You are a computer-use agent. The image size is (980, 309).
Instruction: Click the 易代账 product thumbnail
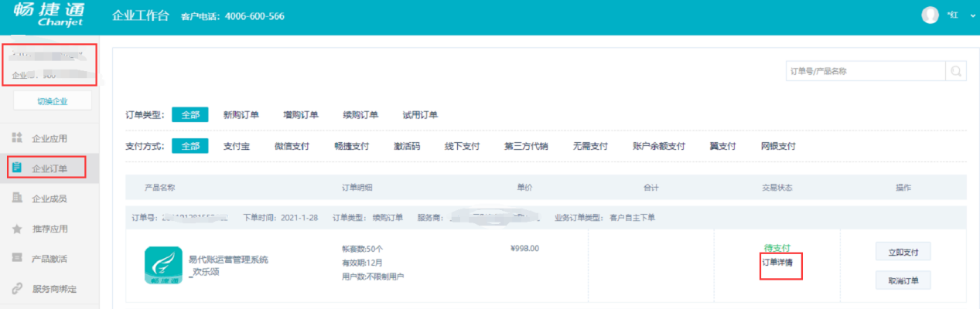point(163,265)
